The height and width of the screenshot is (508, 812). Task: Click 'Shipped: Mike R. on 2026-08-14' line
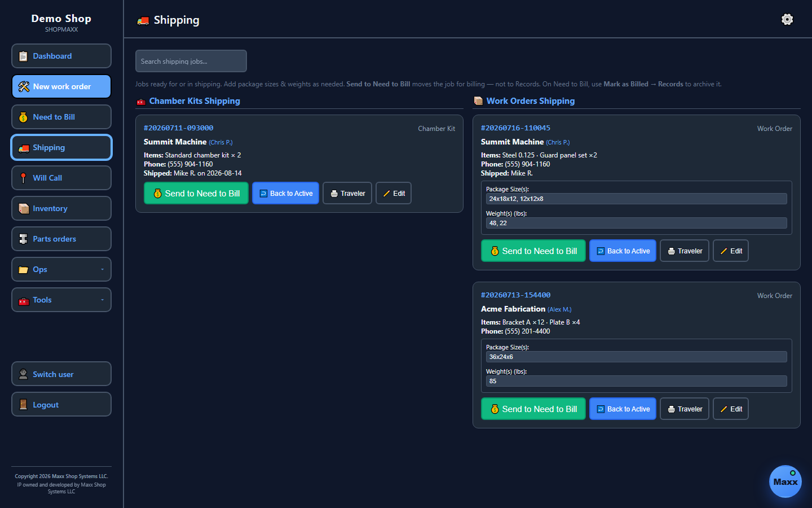click(193, 173)
